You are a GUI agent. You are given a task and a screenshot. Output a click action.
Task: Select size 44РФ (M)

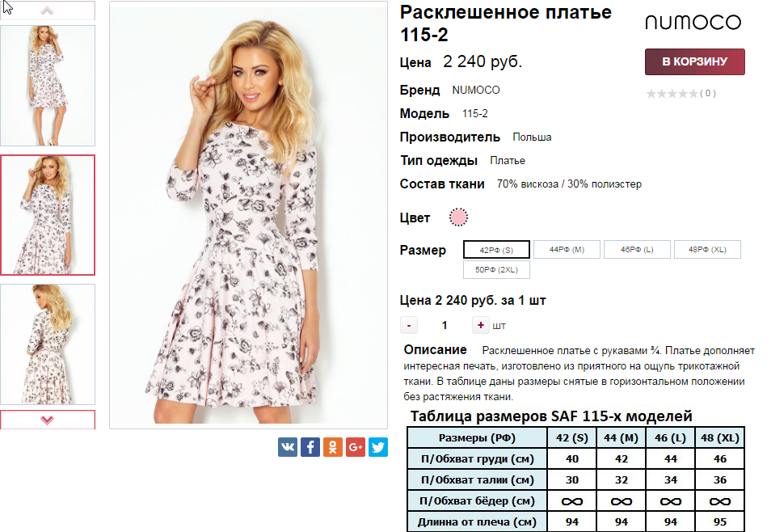pyautogui.click(x=567, y=250)
